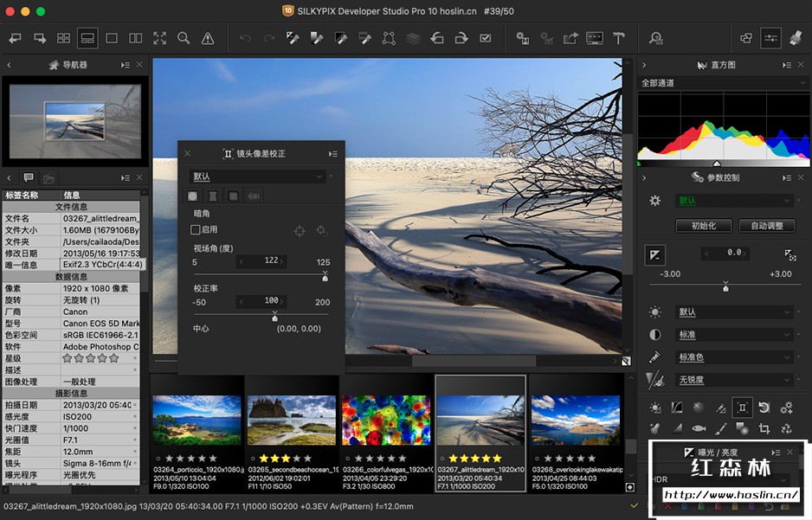Viewport: 812px width, 520px height.
Task: Select the distortion tab in lens correction panel
Action: tap(213, 196)
